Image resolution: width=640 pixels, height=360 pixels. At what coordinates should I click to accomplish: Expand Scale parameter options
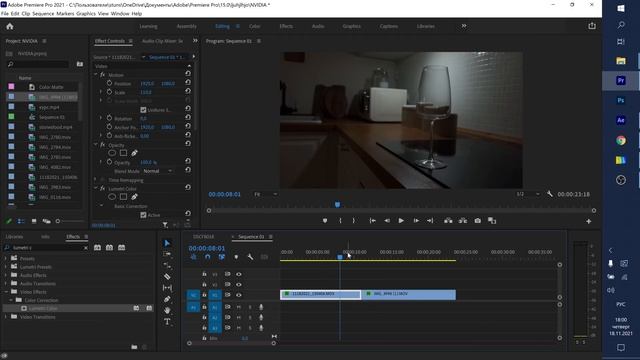coord(101,92)
